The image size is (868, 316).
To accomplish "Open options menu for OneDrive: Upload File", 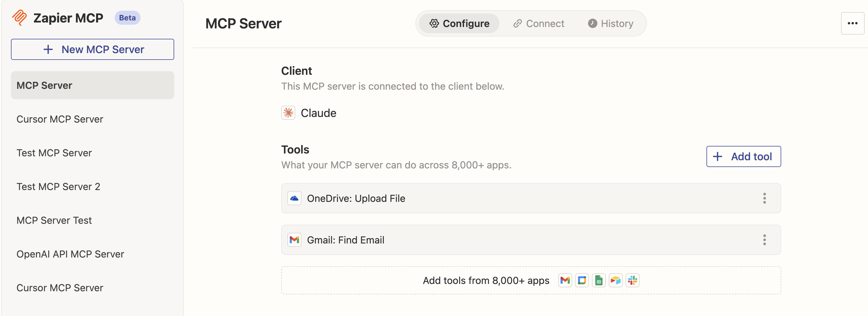I will (765, 198).
